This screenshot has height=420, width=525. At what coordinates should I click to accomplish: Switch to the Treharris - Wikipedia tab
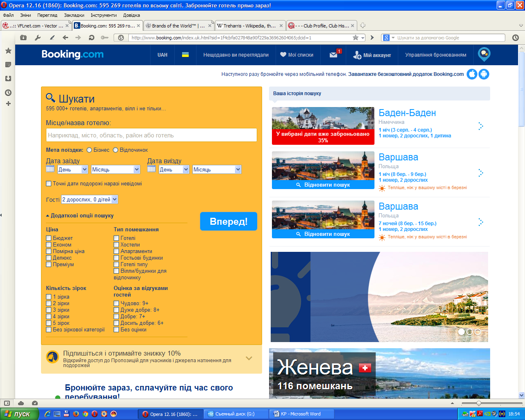click(250, 25)
